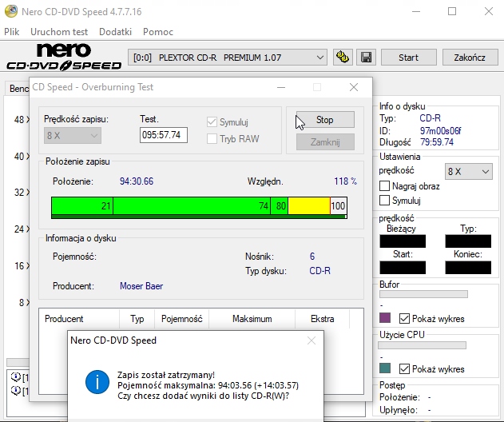Enable the Tryb RAW checkbox
504x422 pixels.
tap(212, 139)
